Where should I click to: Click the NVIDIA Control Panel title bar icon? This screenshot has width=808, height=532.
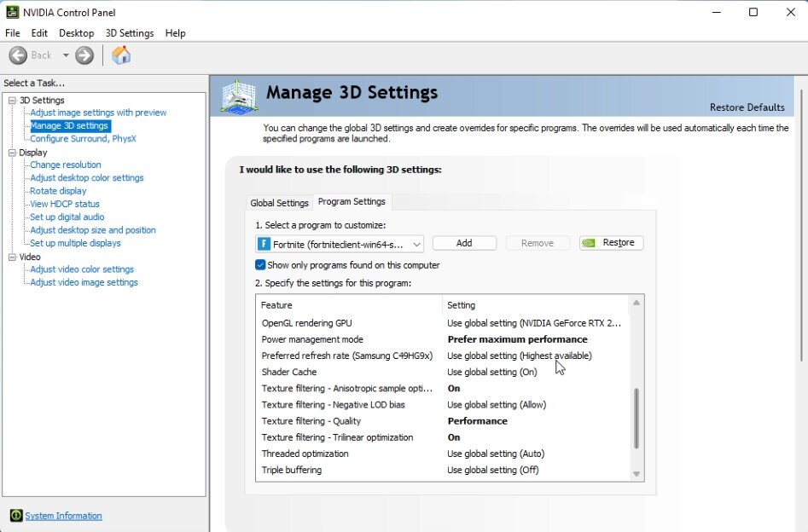point(11,12)
